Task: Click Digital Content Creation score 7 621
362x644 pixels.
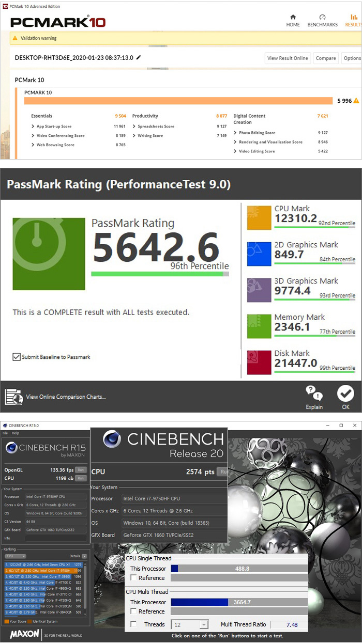Action: 323,116
